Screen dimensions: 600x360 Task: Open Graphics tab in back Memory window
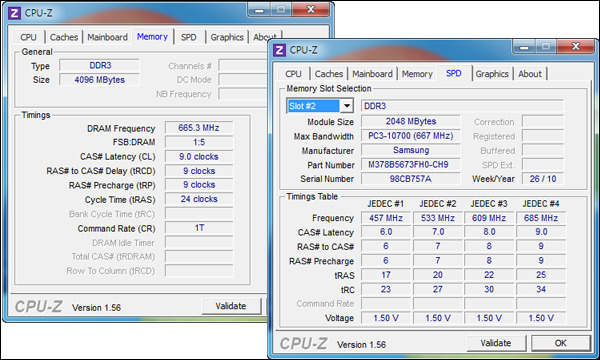(227, 37)
